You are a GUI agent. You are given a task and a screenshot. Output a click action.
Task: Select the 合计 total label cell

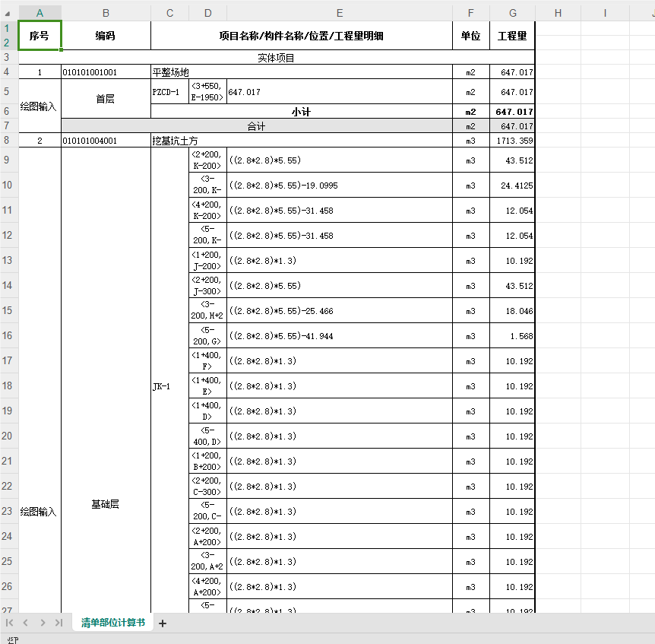[257, 125]
